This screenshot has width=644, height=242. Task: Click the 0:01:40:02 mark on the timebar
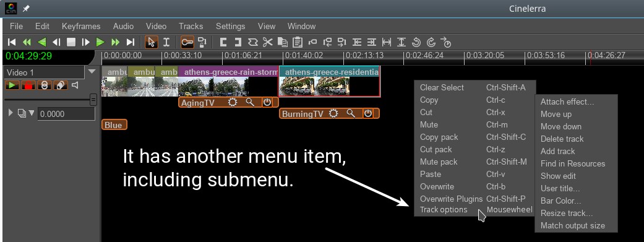304,56
